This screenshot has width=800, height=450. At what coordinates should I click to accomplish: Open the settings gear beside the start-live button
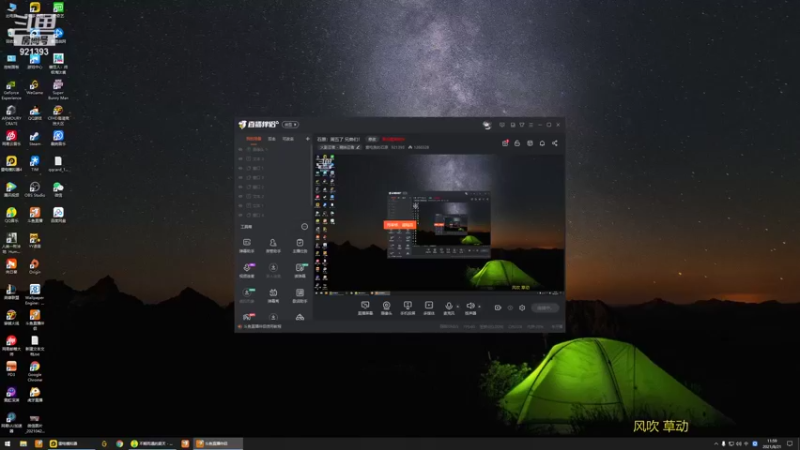pyautogui.click(x=522, y=308)
